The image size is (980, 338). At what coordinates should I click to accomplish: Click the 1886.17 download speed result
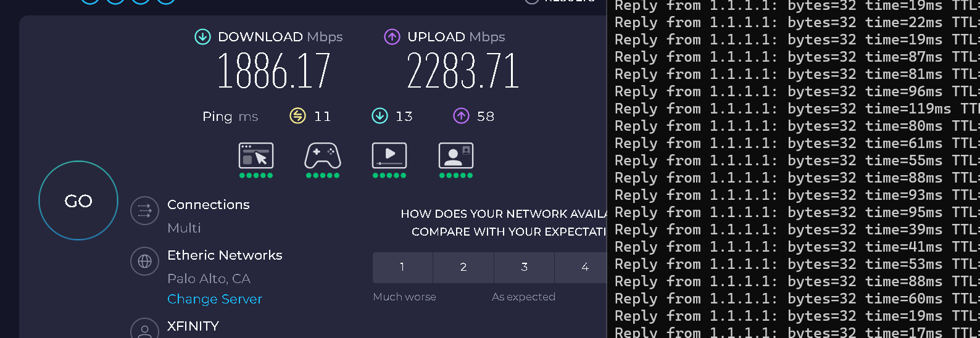274,71
